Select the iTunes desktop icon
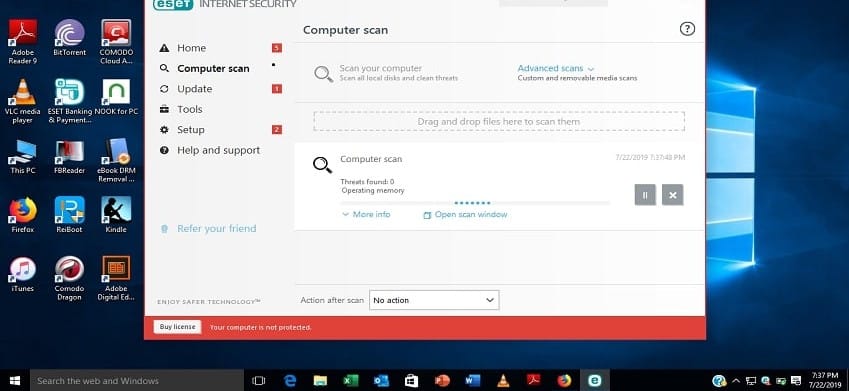Screen dimensions: 849x391 tap(23, 275)
